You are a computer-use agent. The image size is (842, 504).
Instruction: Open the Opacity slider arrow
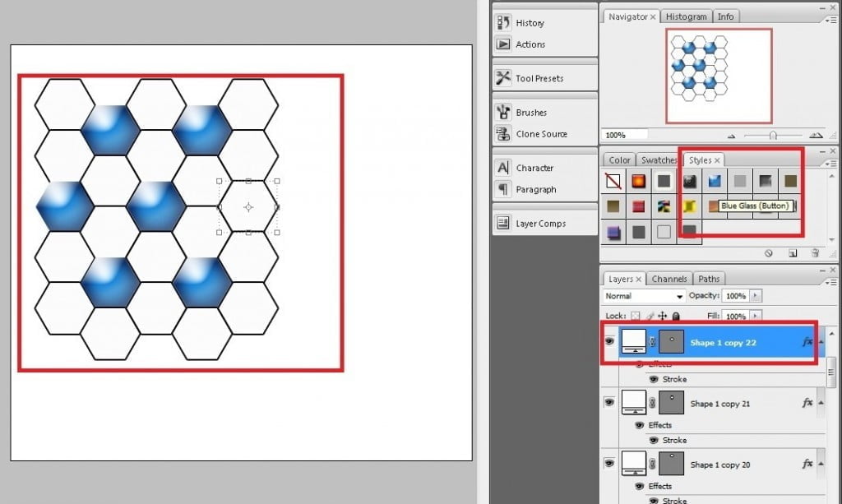tap(756, 296)
